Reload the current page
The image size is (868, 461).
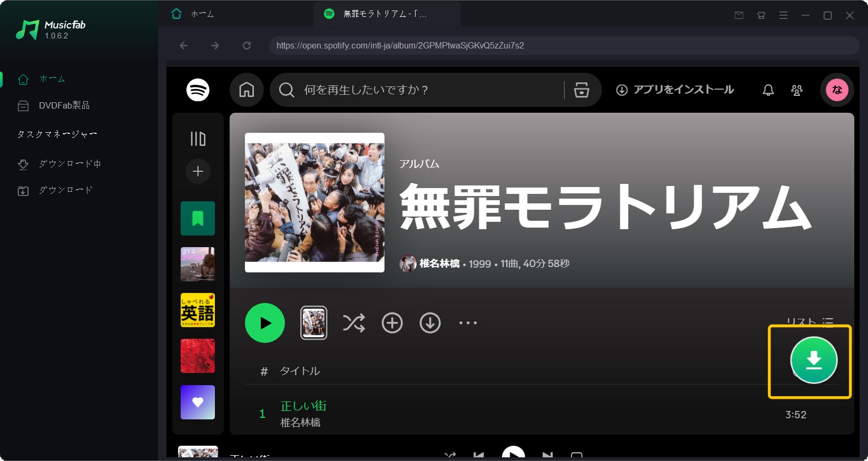coord(246,46)
